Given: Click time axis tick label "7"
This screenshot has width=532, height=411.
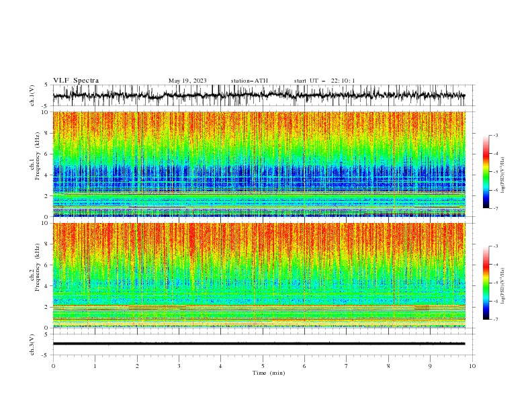Looking at the screenshot, I should pos(347,366).
